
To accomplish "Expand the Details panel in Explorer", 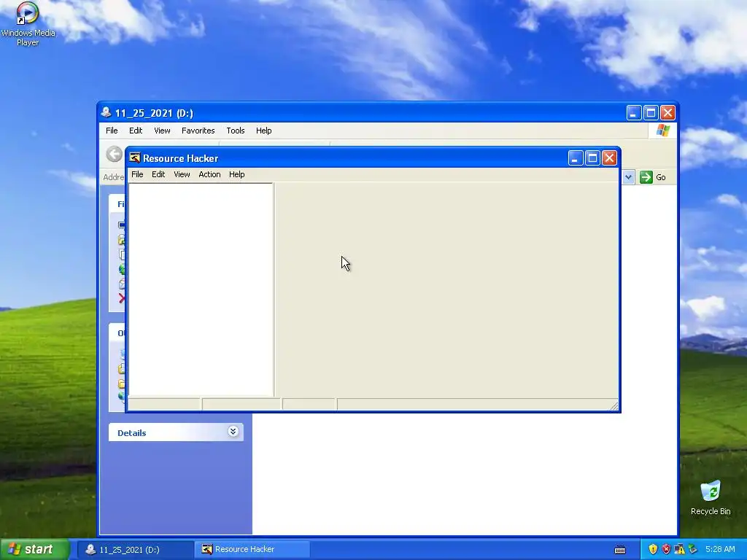I will [233, 432].
